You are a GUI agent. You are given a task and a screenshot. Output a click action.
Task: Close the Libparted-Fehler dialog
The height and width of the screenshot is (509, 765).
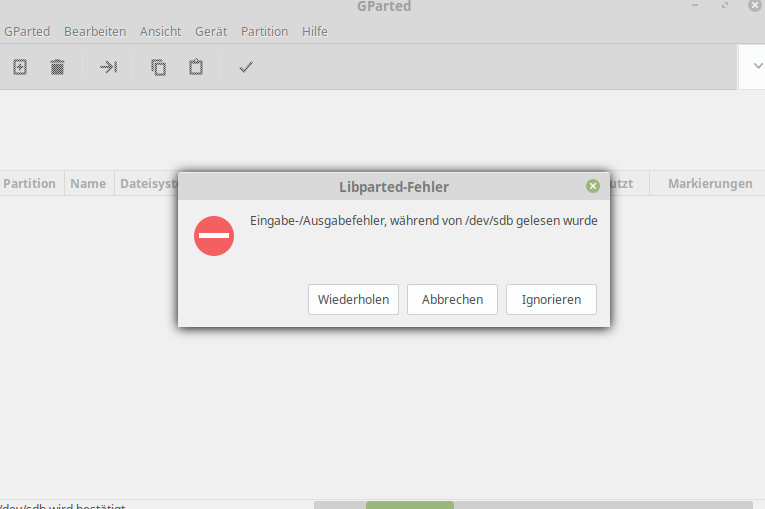click(x=593, y=186)
